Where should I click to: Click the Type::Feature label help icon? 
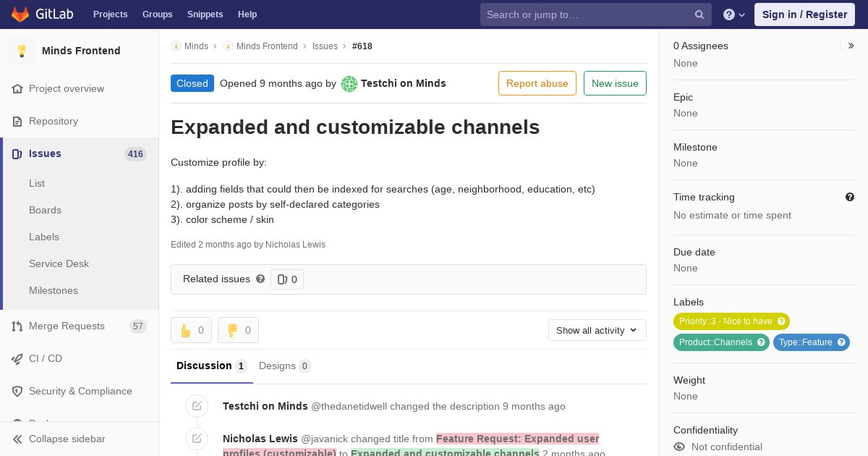pos(841,342)
